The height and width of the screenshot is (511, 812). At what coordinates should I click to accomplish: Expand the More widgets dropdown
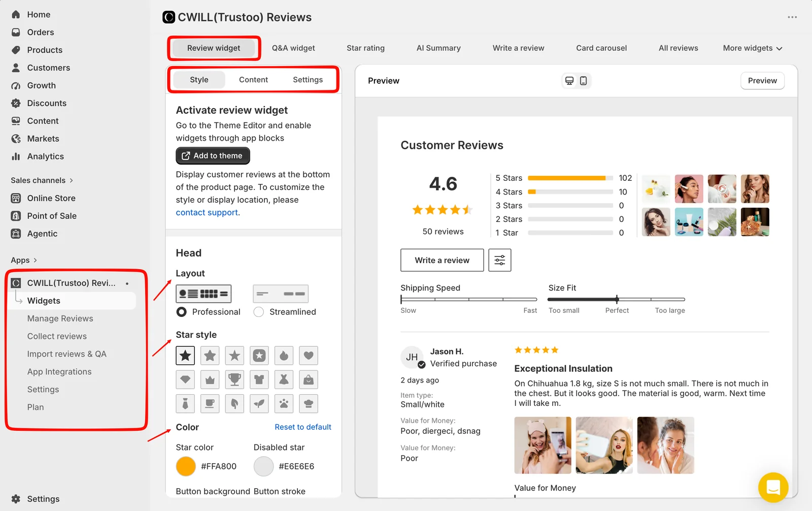(x=753, y=48)
